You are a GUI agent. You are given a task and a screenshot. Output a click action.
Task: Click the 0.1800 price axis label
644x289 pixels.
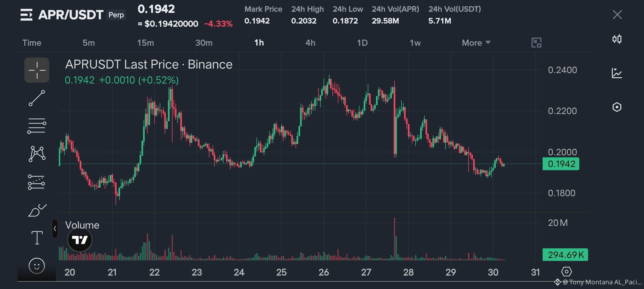point(561,193)
